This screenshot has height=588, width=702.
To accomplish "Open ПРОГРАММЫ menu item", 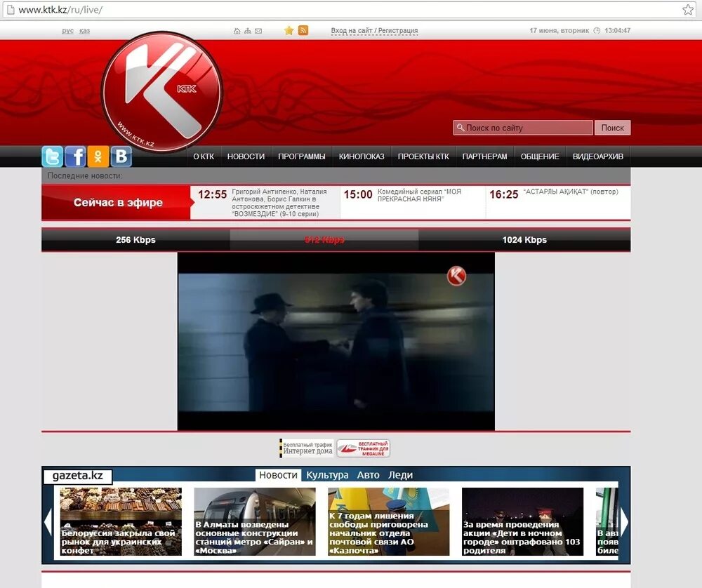I will click(x=302, y=156).
